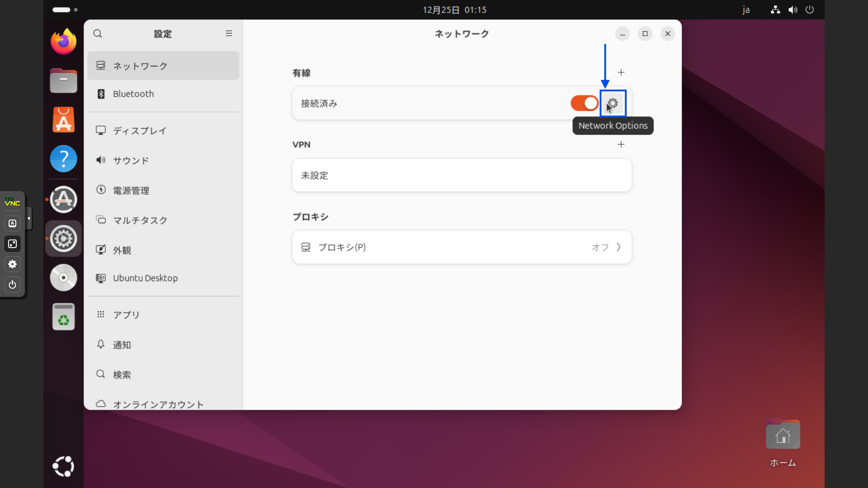The image size is (868, 488).
Task: Open the settings hamburger menu
Action: [x=229, y=33]
